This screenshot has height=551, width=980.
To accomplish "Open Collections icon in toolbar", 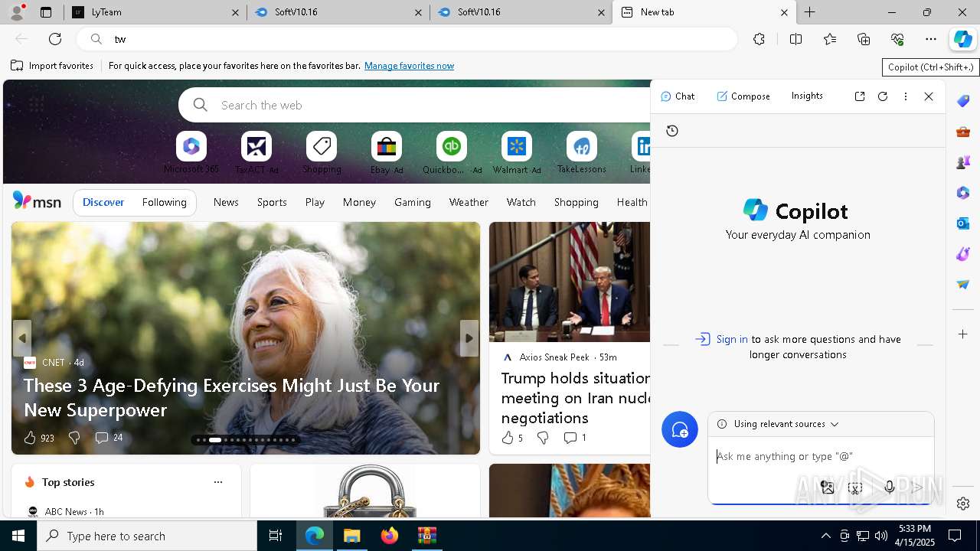I will tap(864, 39).
